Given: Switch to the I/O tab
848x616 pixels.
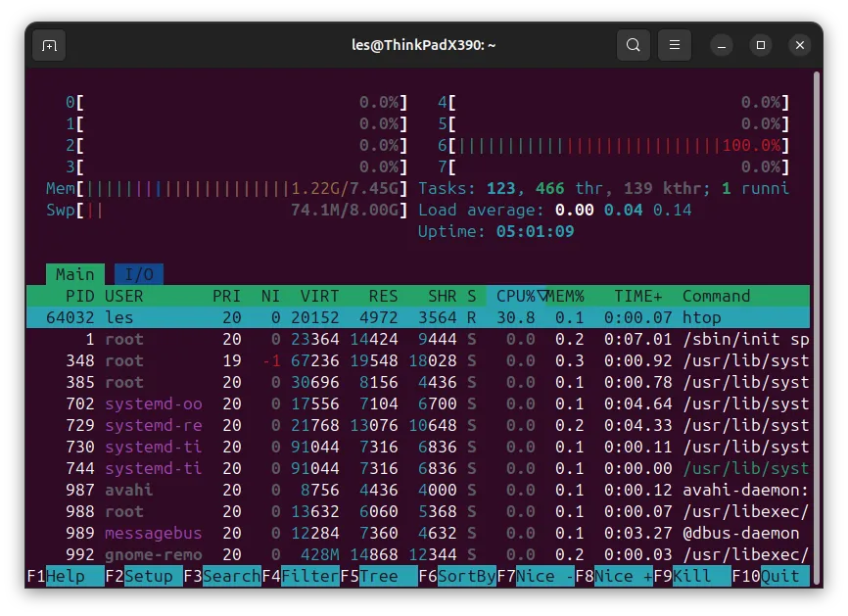Looking at the screenshot, I should click(139, 274).
